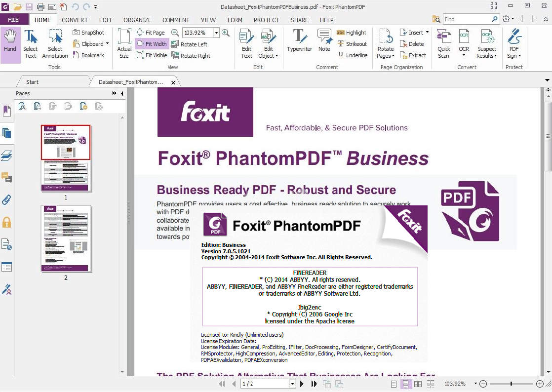Choose the Strikeout markup tool

click(352, 44)
